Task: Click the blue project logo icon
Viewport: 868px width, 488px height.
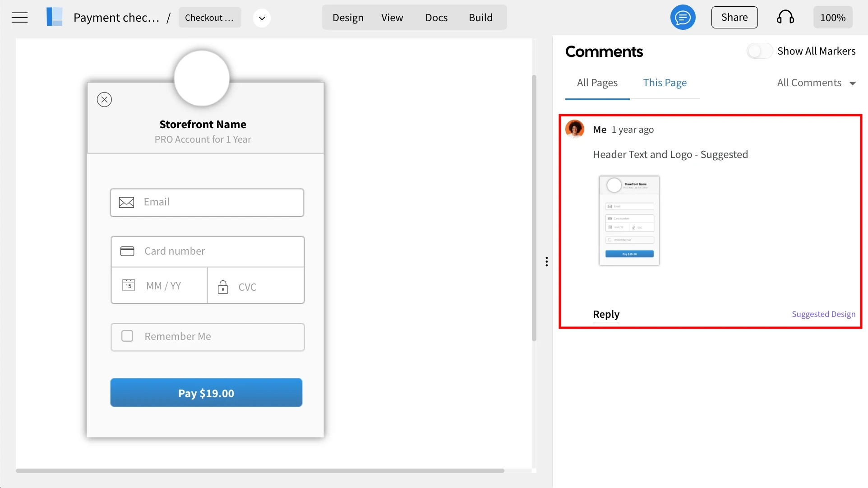Action: point(55,17)
